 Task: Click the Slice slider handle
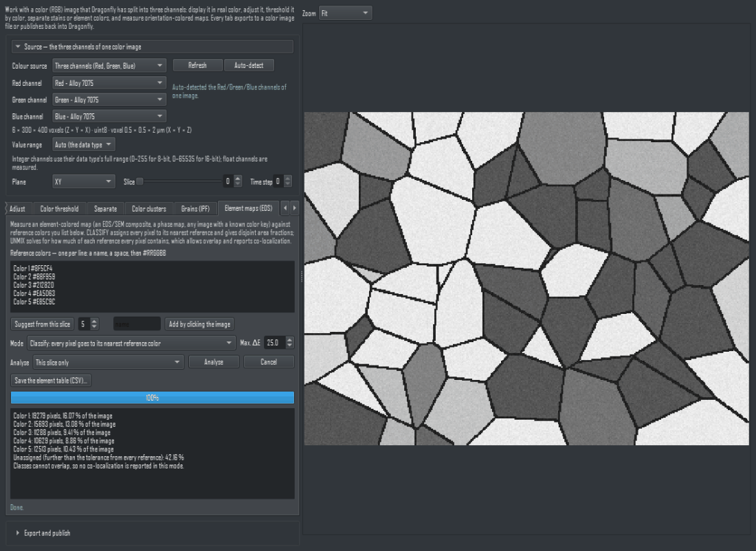tap(140, 181)
